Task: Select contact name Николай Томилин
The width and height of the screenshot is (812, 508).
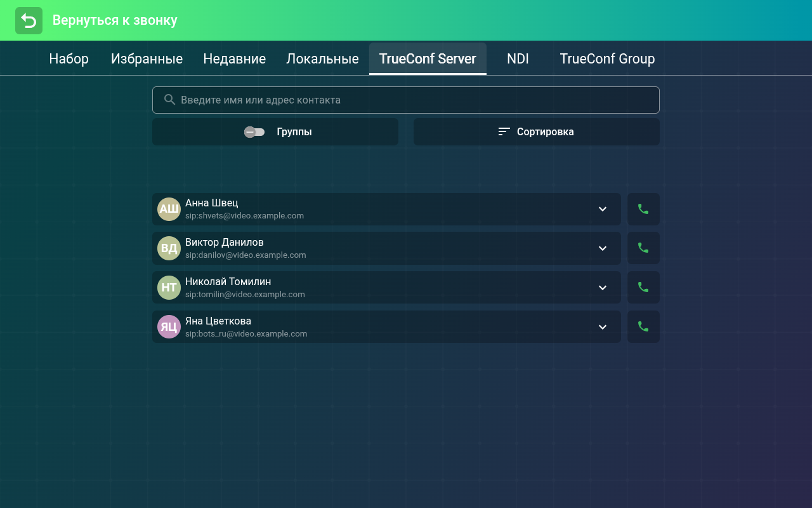Action: tap(228, 282)
